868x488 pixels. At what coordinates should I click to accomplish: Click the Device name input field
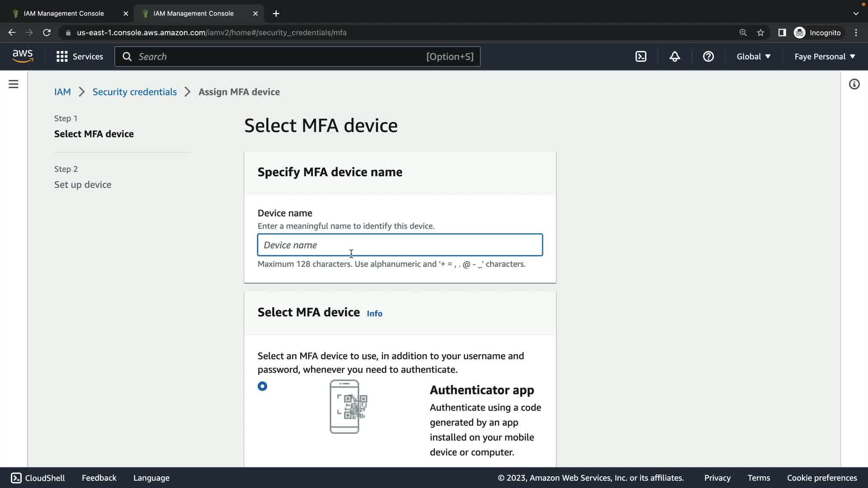400,245
